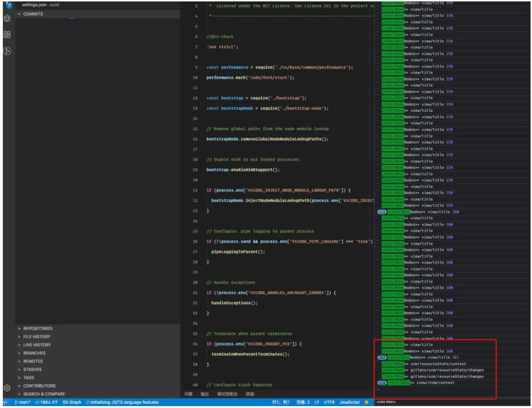Click line number 16 in gutter
The image size is (532, 408).
195,139
